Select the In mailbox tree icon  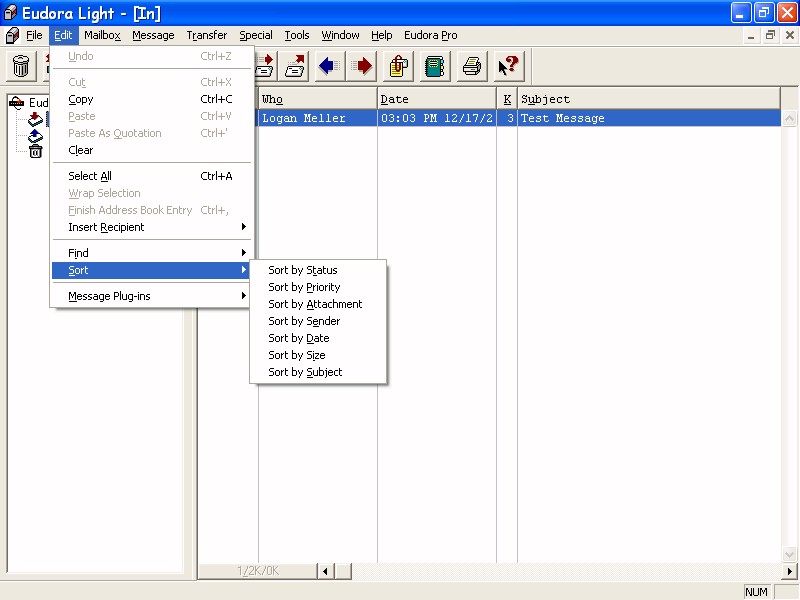pyautogui.click(x=35, y=119)
